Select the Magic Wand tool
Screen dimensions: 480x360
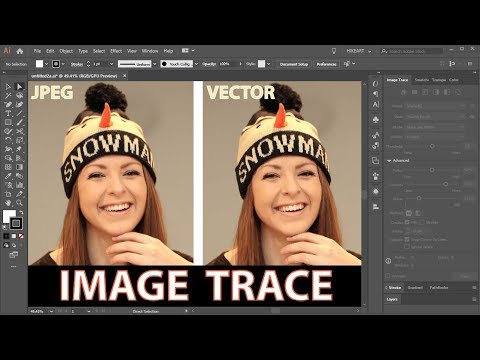click(x=8, y=96)
